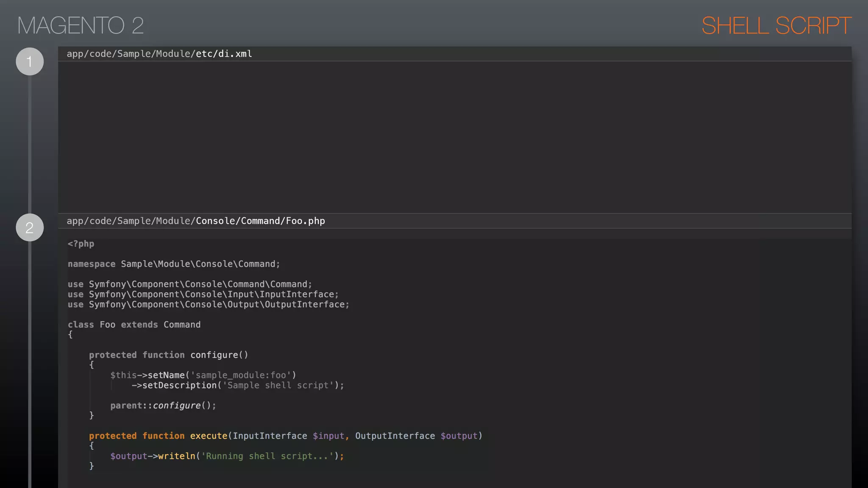
Task: Click the 'parent::configure();' line
Action: [163, 406]
